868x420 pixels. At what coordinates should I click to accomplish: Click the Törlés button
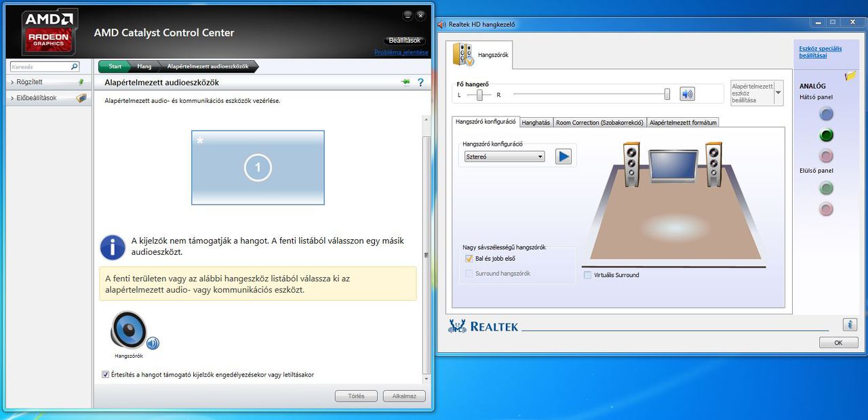(356, 396)
